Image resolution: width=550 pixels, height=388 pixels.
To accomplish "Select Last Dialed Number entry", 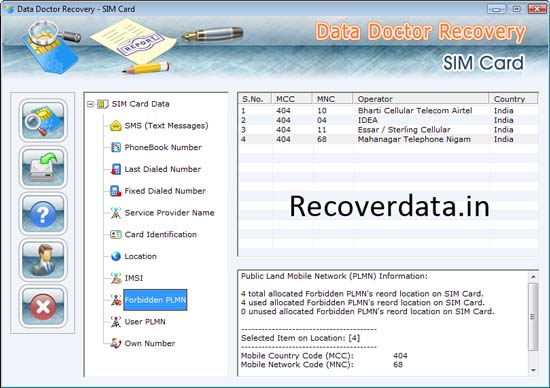I will pyautogui.click(x=163, y=169).
